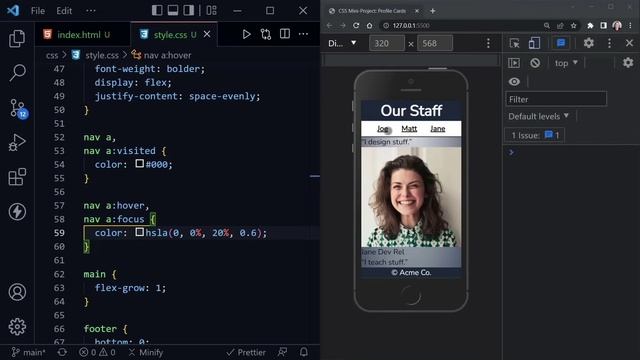Open editor More Actions ellipsis
The width and height of the screenshot is (640, 360).
pos(303,34)
